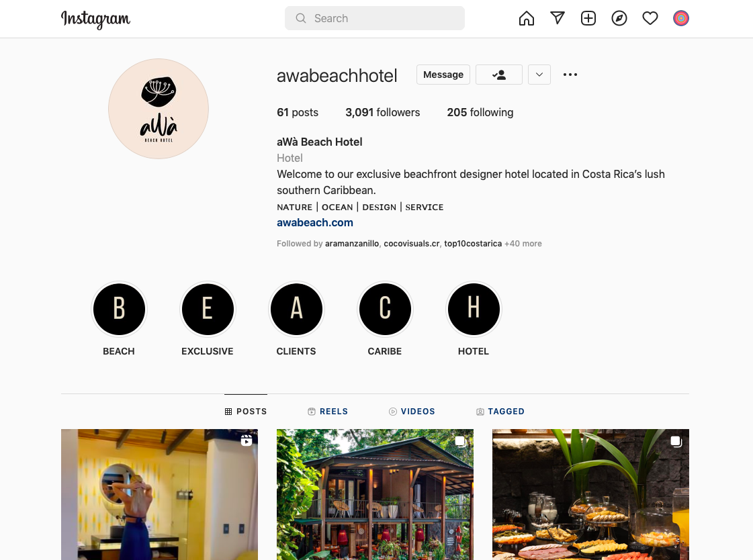
Task: Create new post plus icon
Action: point(588,18)
